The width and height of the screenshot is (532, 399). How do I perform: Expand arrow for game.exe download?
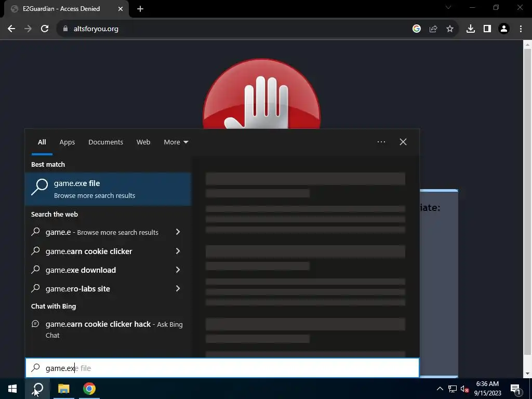coord(178,270)
